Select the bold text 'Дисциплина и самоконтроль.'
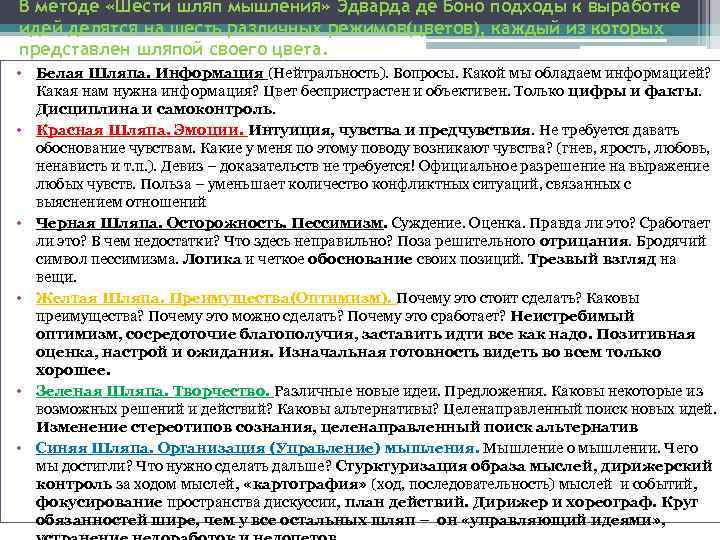Screen dimensions: 720x540 pyautogui.click(x=156, y=109)
